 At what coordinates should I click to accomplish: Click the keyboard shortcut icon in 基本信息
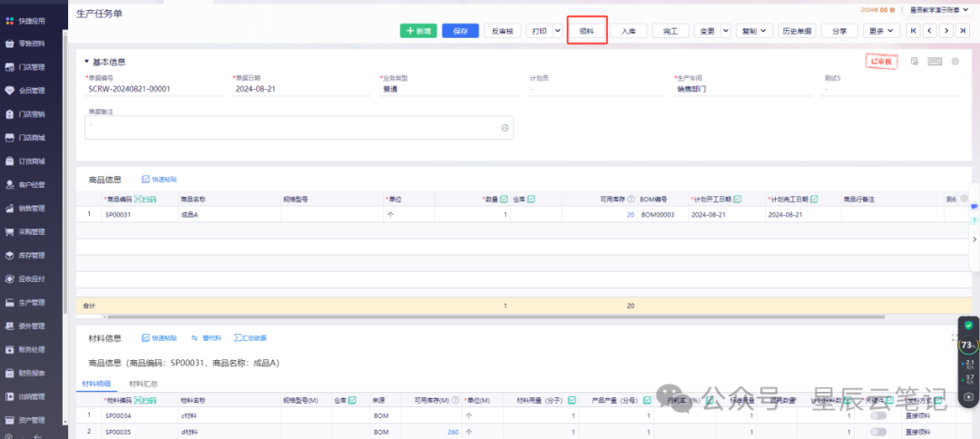pos(935,61)
